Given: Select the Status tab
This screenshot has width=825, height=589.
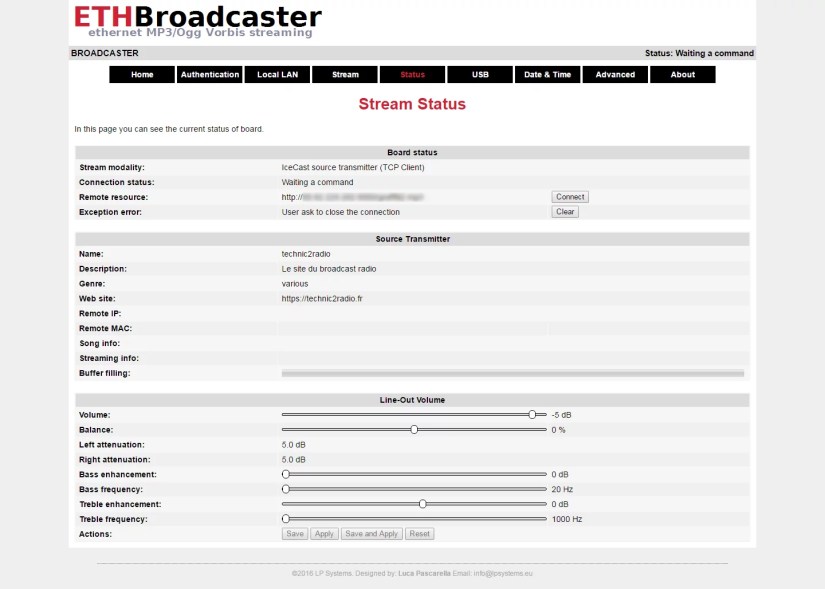Looking at the screenshot, I should (412, 75).
